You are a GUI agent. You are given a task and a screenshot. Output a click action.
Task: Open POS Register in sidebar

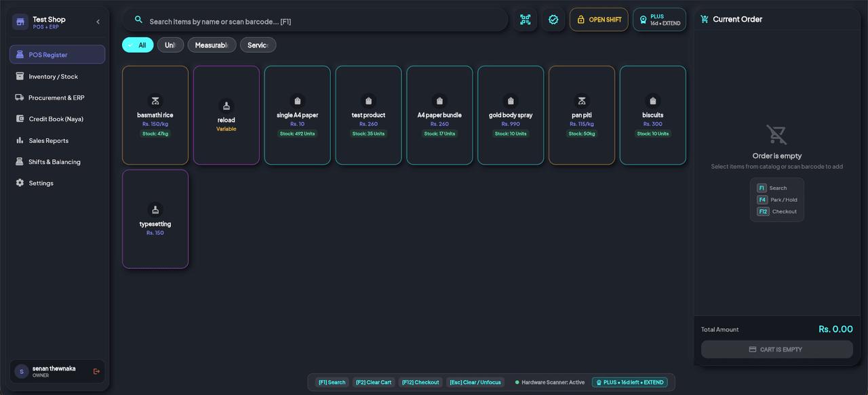(57, 54)
